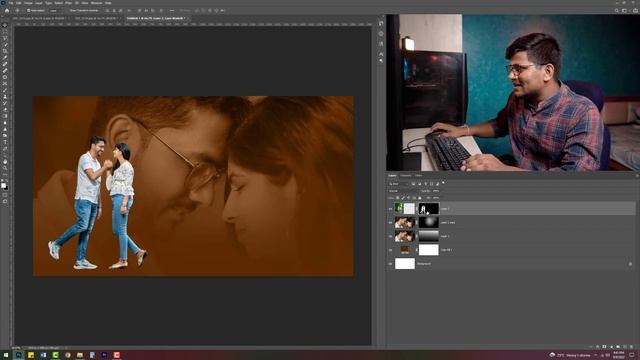Screen dimensions: 640x360
Task: Select the Rectangular Marquee tool
Action: [5, 31]
